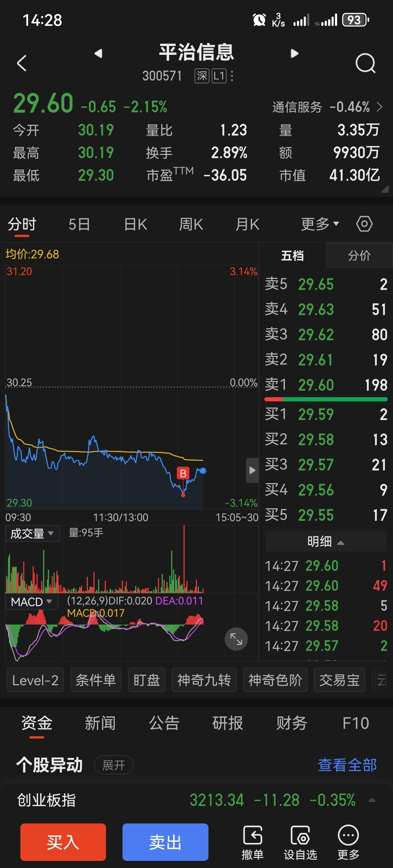The image size is (393, 868).
Task: Tap the 条件单 conditional order button
Action: pyautogui.click(x=96, y=680)
